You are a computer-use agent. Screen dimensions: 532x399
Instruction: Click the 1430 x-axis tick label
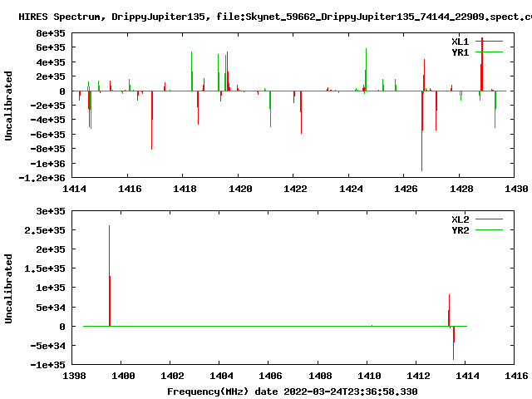516,189
